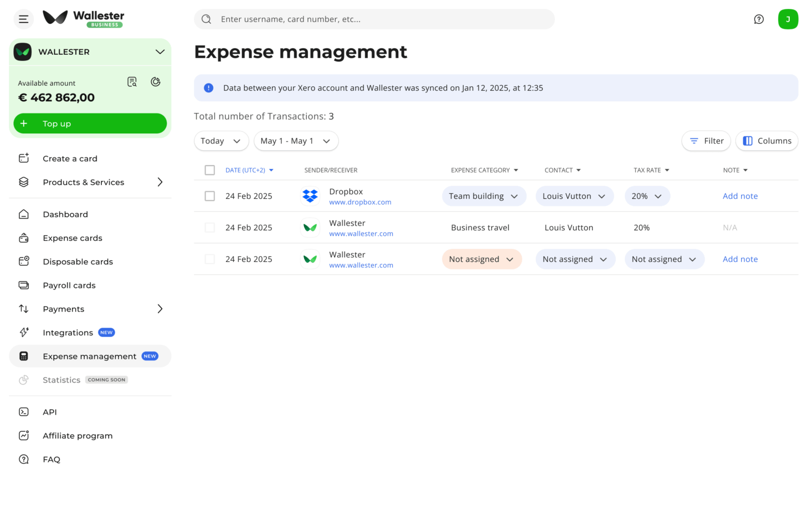Click the pie chart icon in balance card
812x507 pixels.
[156, 82]
